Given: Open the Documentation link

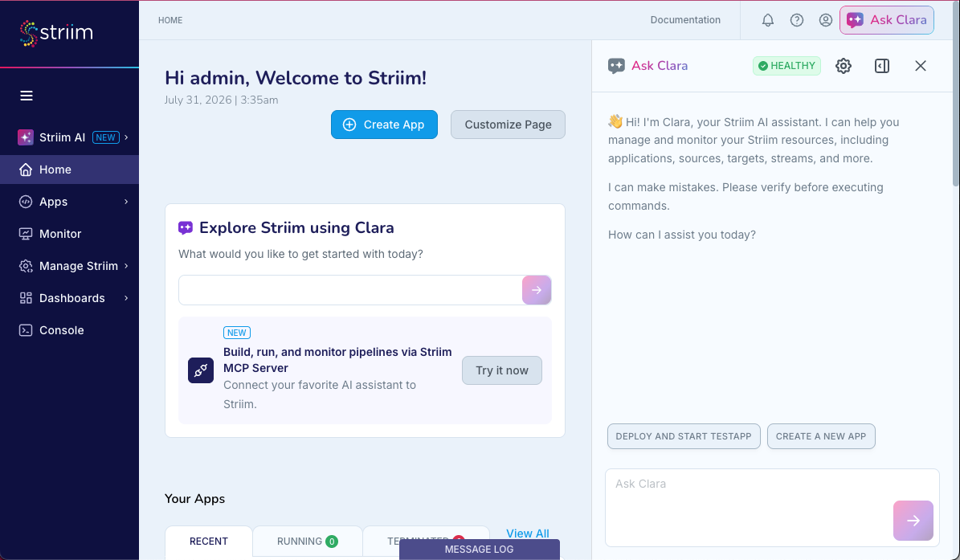Looking at the screenshot, I should tap(685, 20).
